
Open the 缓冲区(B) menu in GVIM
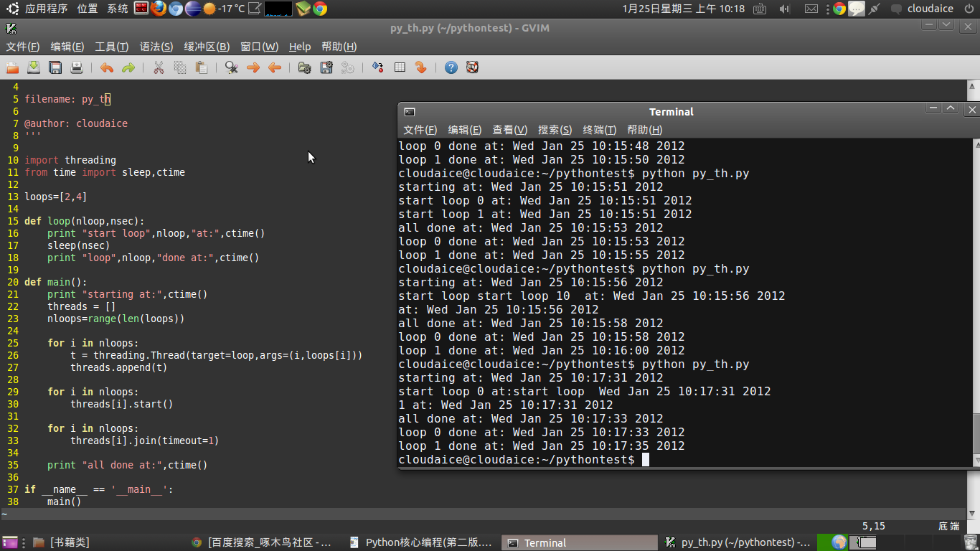(x=207, y=47)
